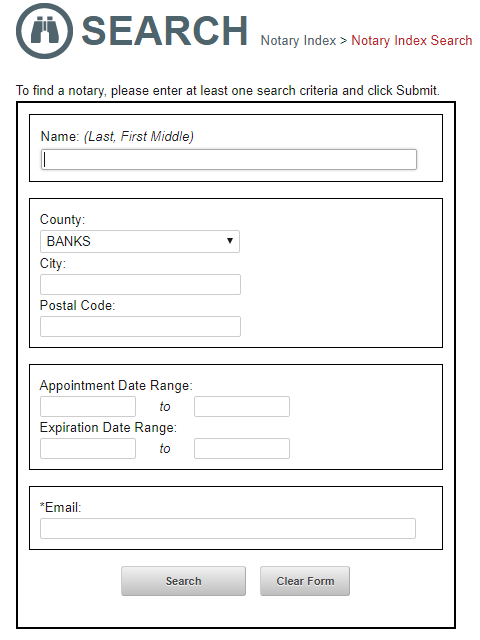
Task: Select the Expiration Date Range end field
Action: click(x=242, y=449)
